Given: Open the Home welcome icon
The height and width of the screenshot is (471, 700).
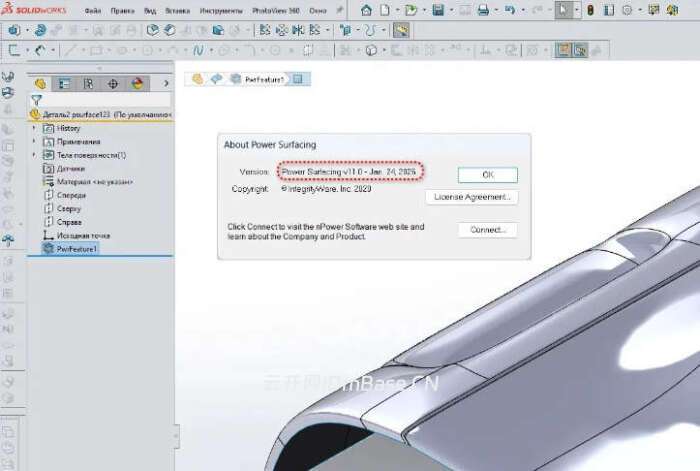Looking at the screenshot, I should tap(366, 10).
